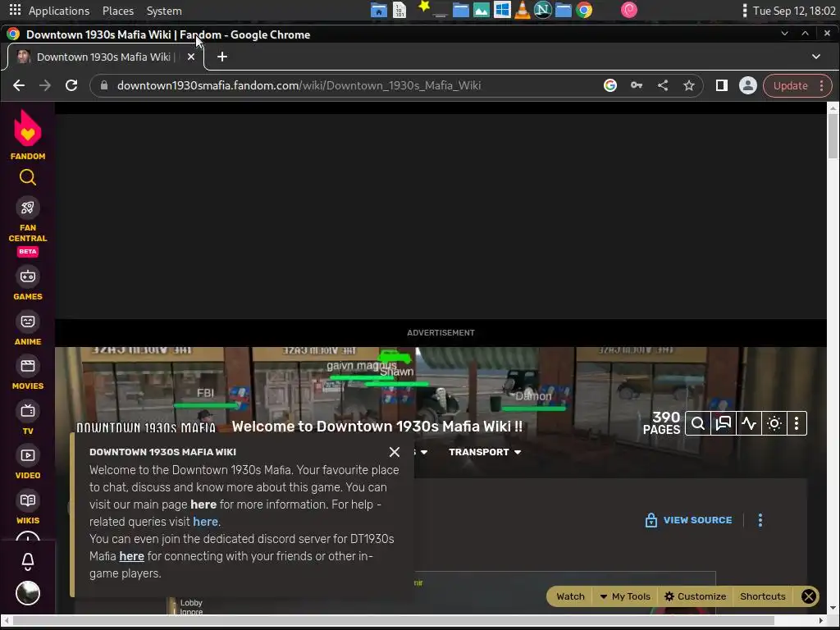This screenshot has height=630, width=840.
Task: Expand the Transport menu
Action: click(x=485, y=452)
